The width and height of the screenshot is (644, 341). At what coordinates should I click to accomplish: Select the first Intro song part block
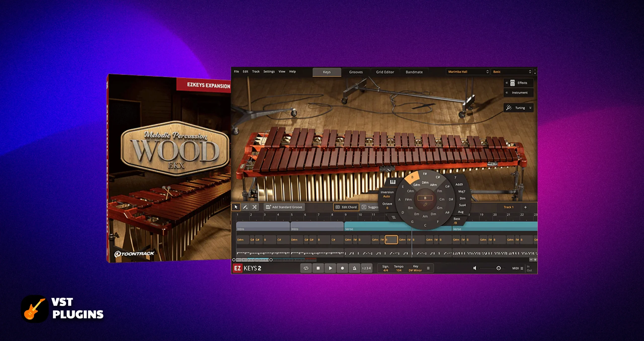click(x=263, y=226)
